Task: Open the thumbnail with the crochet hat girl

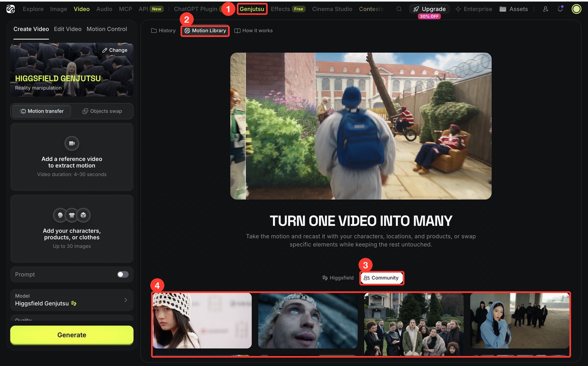Action: pos(202,321)
